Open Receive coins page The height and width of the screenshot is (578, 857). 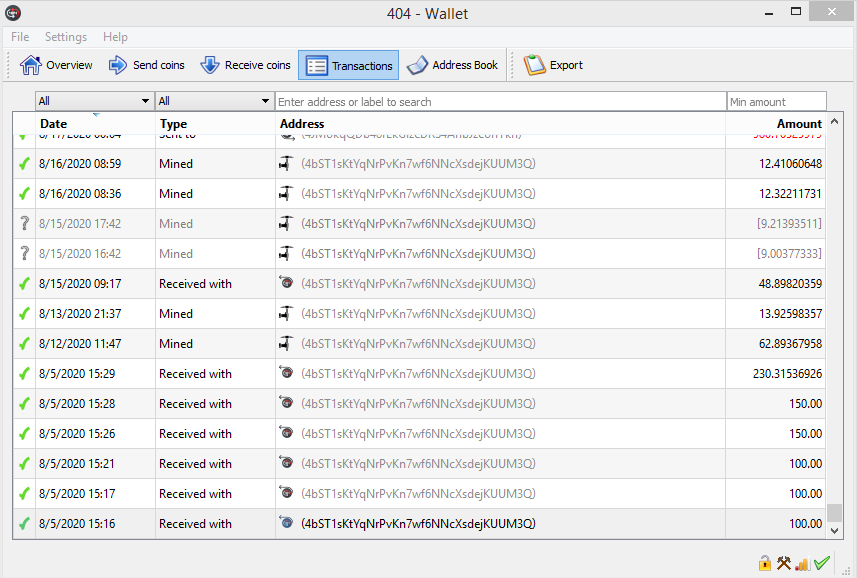[x=245, y=65]
